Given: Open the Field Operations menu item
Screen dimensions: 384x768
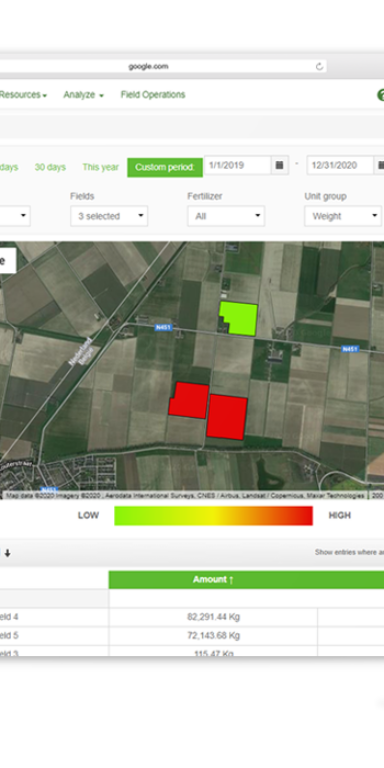Looking at the screenshot, I should click(x=153, y=95).
